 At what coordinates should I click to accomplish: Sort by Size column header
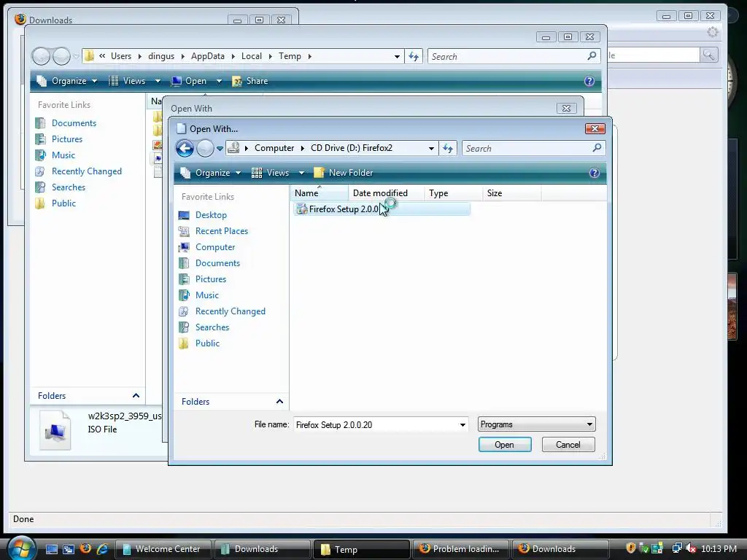click(x=511, y=192)
